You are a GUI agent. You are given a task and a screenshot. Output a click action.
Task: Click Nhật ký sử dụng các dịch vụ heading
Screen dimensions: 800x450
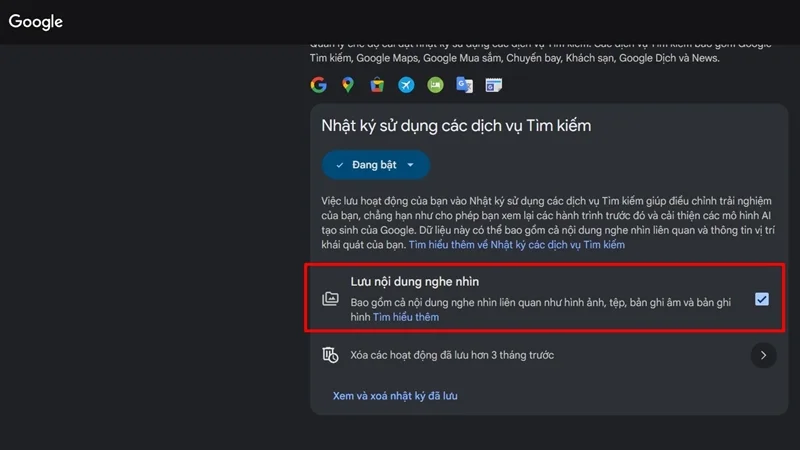pyautogui.click(x=456, y=126)
